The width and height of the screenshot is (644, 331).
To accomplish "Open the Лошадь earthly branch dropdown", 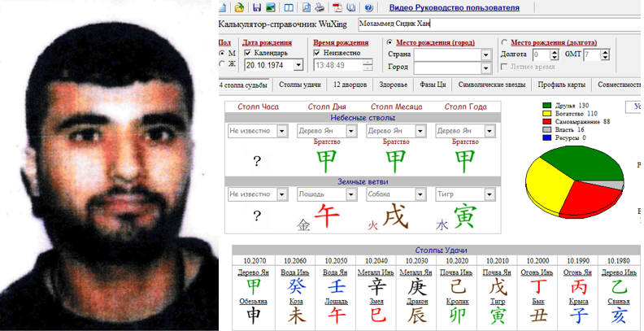I will [x=350, y=194].
